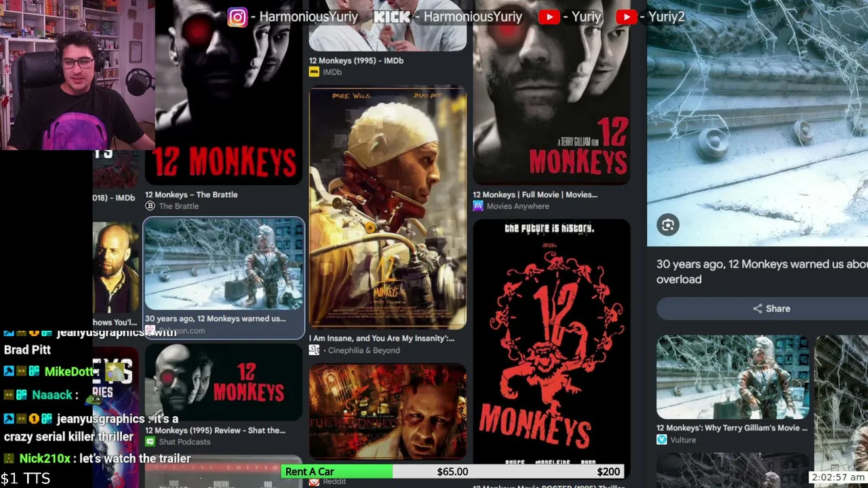Open the preview panel headline "30 years ago, 12 Monkeys warned us"
This screenshot has width=868, height=488.
click(762, 271)
